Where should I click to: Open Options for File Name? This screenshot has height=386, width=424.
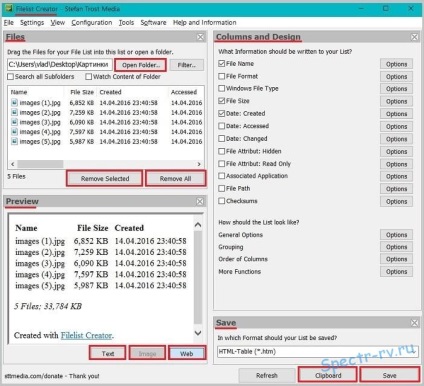396,64
